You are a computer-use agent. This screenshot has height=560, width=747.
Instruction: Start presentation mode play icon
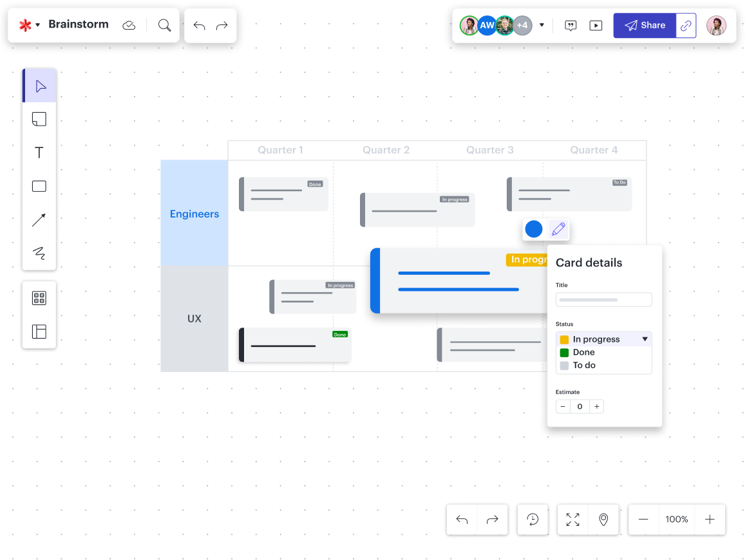596,26
